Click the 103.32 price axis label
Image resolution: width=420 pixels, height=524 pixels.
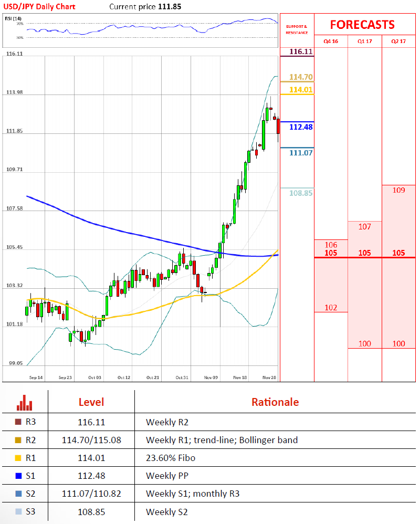14,286
